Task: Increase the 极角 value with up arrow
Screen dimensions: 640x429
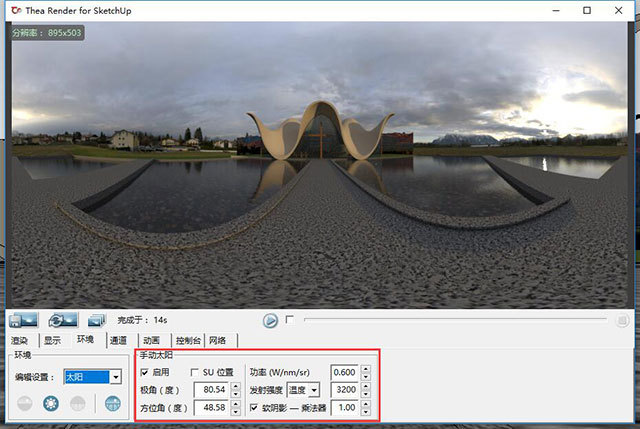Action: coord(236,386)
